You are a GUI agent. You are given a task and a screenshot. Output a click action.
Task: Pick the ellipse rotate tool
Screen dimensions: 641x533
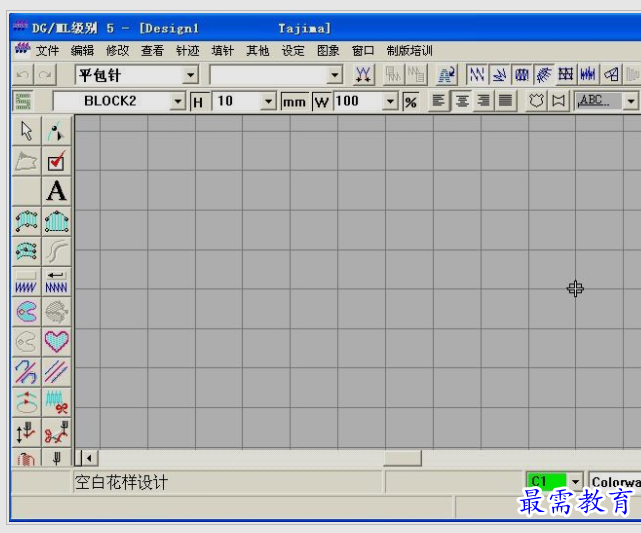[27, 402]
